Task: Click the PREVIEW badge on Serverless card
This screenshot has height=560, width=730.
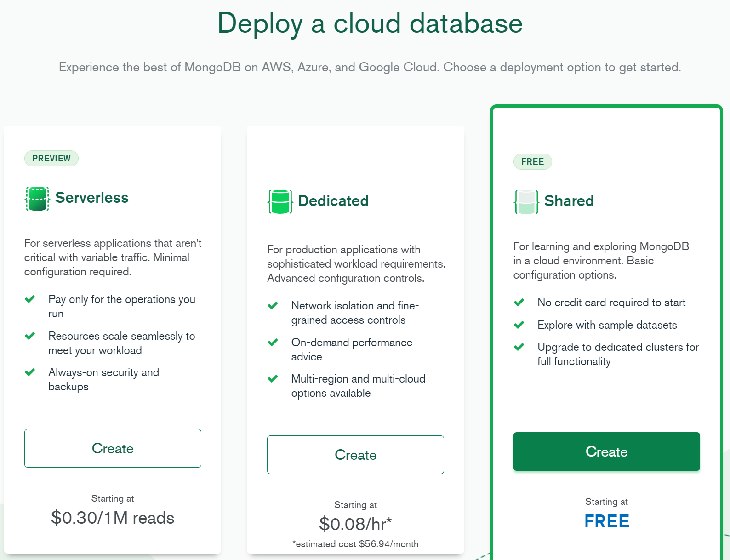Action: tap(51, 158)
